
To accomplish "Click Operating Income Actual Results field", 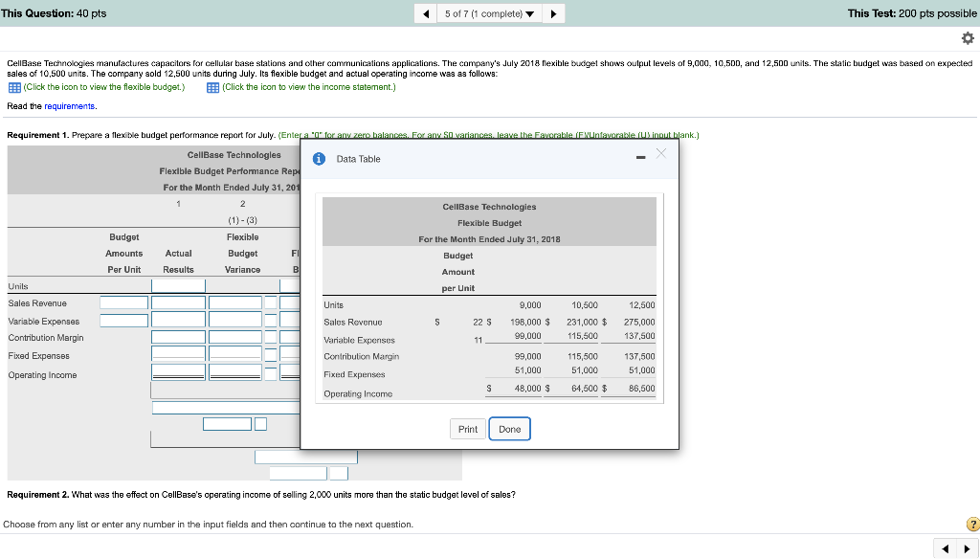I will (178, 372).
